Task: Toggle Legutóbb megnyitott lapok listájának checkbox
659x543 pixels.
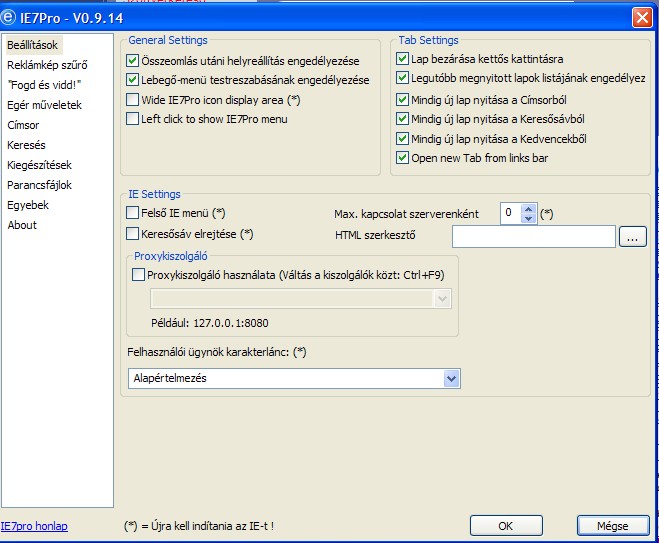Action: click(403, 78)
